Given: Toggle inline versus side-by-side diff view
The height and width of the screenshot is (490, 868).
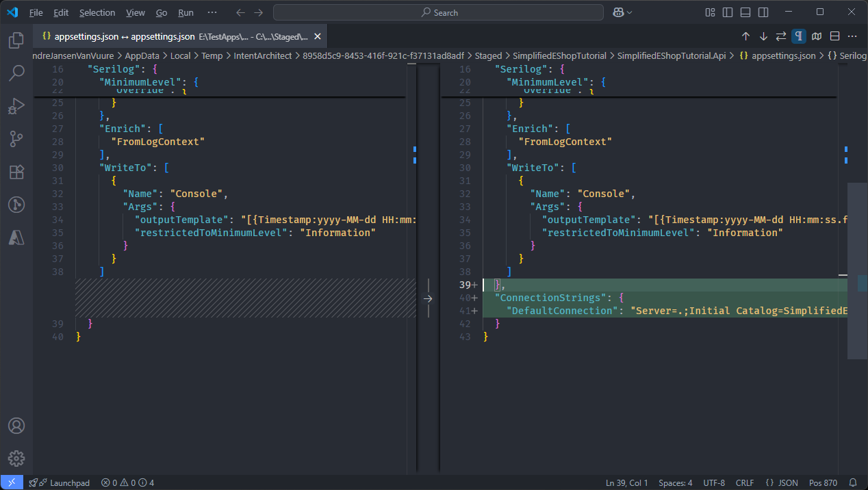Looking at the screenshot, I should click(834, 36).
